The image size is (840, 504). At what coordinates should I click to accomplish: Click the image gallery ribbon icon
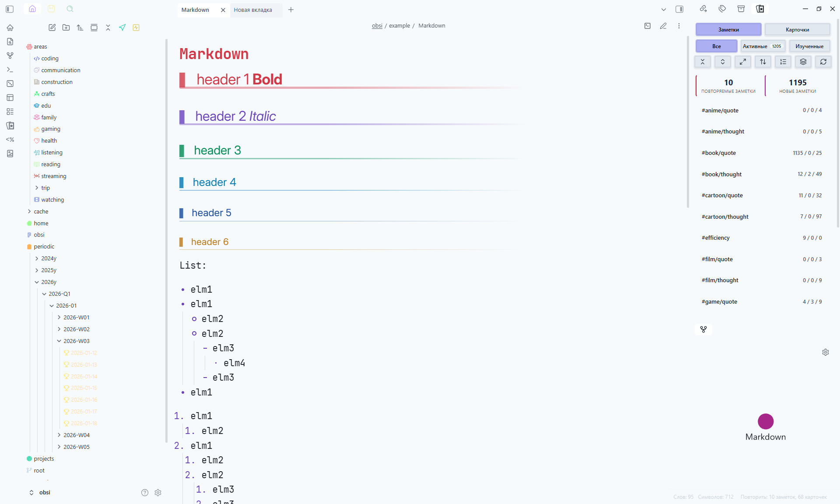(x=10, y=154)
